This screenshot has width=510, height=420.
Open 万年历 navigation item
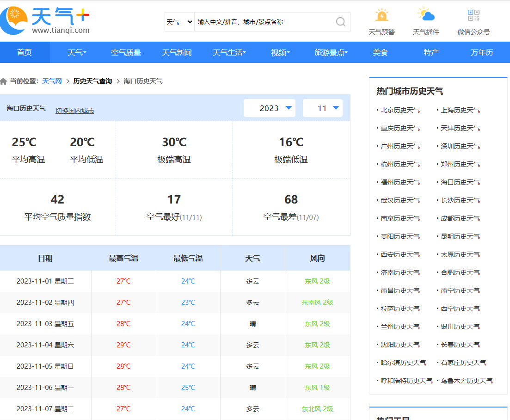click(x=482, y=52)
